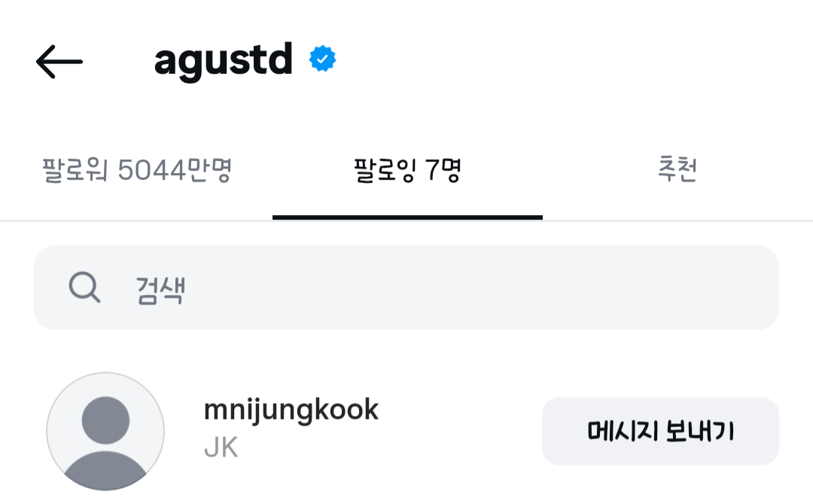Select the 팔로잉 7명 tab
The image size is (813, 504).
(x=407, y=171)
